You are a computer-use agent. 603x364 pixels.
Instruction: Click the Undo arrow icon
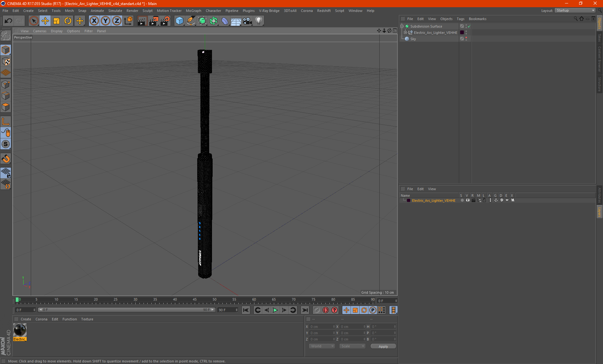coord(8,21)
